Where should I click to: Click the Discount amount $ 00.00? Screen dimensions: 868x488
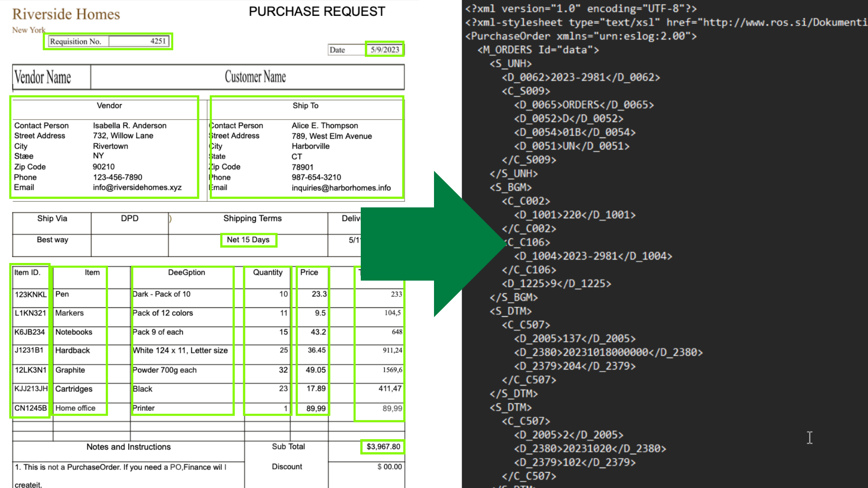pyautogui.click(x=389, y=467)
